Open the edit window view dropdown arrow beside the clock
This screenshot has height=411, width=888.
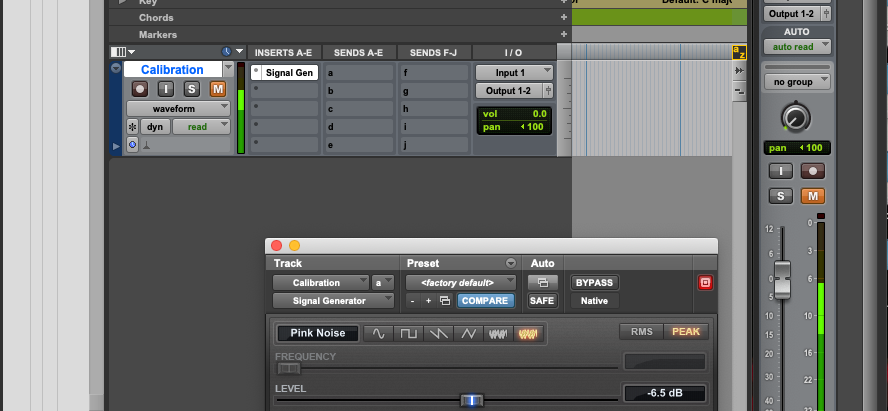[x=240, y=52]
